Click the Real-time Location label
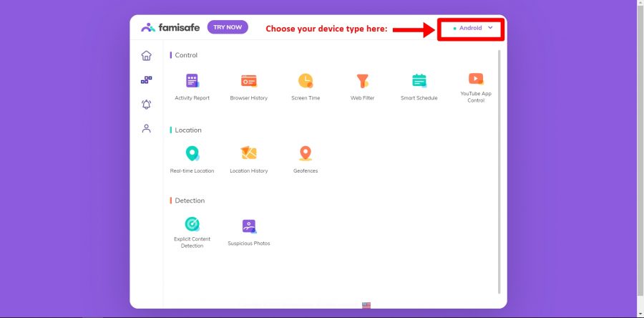The width and height of the screenshot is (644, 318). (x=192, y=171)
